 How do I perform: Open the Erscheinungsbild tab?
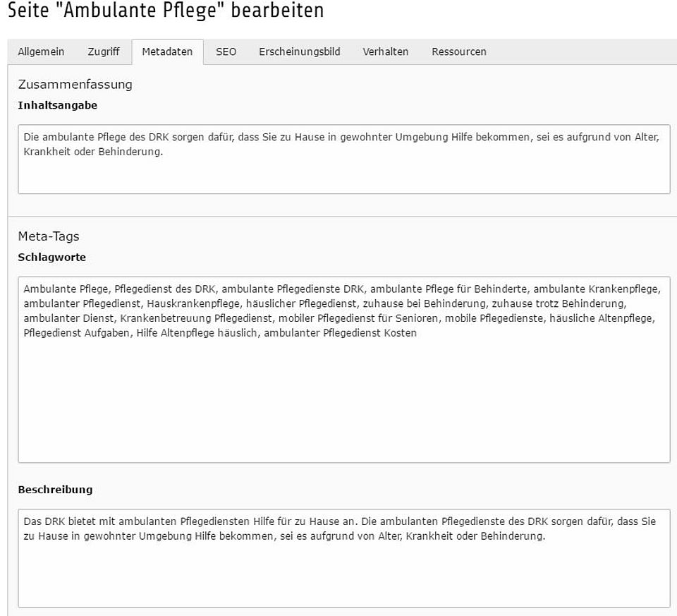pyautogui.click(x=299, y=52)
